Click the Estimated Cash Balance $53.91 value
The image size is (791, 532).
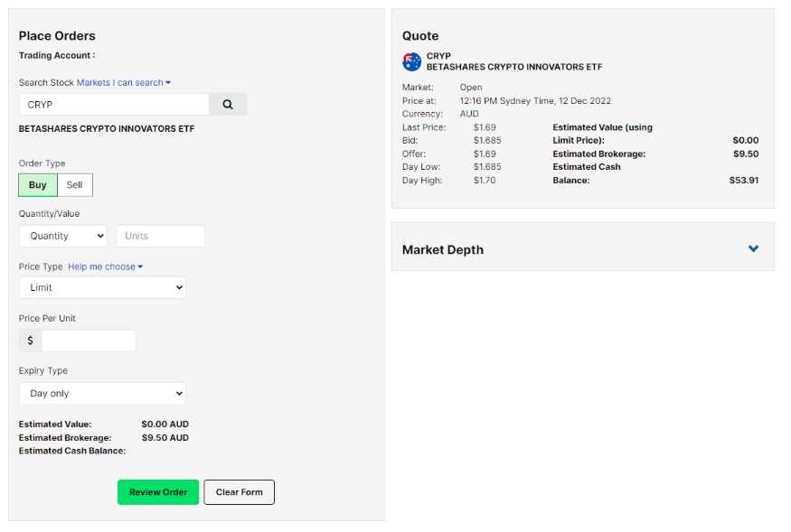coord(744,181)
